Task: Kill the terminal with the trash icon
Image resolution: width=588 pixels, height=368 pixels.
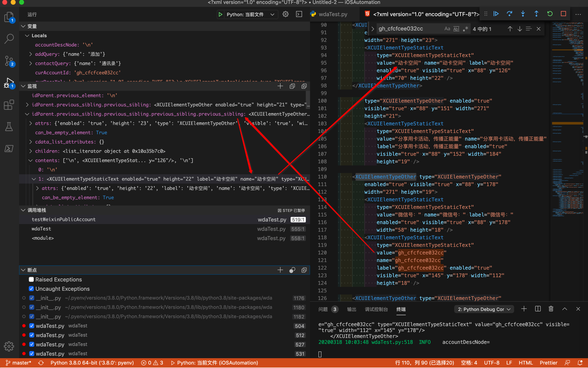Action: tap(551, 308)
